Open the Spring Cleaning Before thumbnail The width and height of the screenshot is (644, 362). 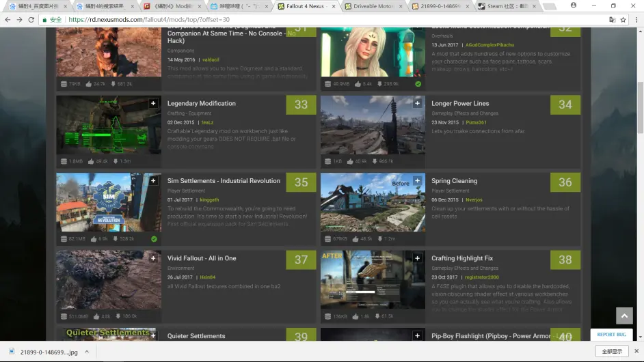pos(373,202)
